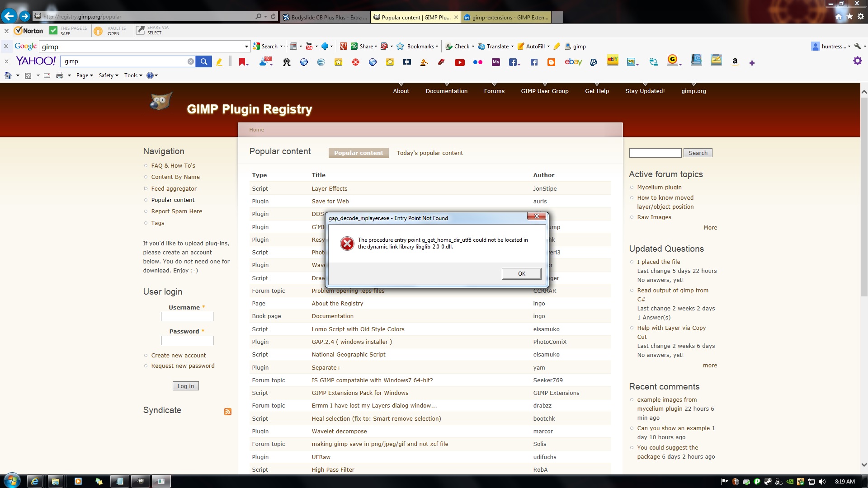Click the Norton vault open icon

click(x=98, y=31)
